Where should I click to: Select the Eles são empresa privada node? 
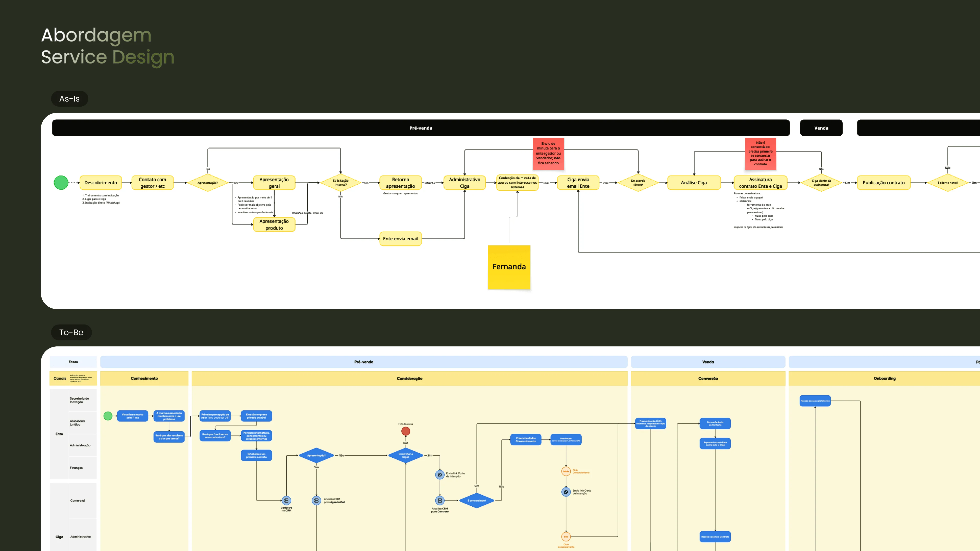point(256,416)
